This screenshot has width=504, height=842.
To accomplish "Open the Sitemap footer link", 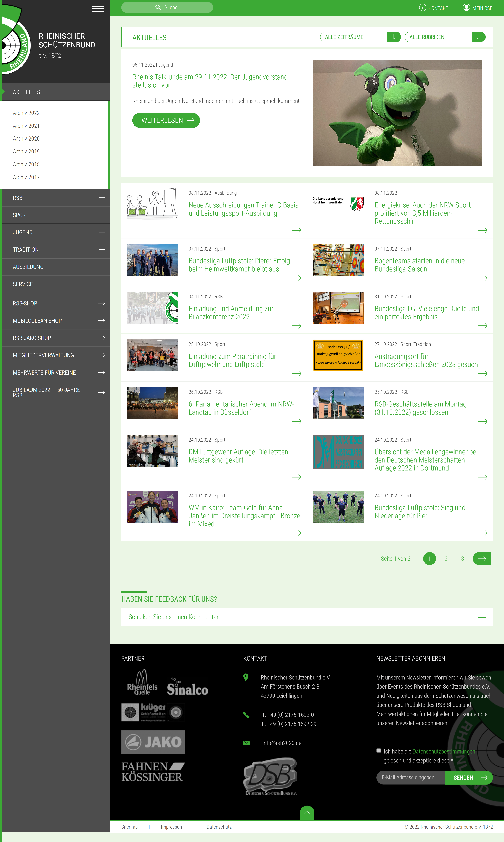I will 129,827.
